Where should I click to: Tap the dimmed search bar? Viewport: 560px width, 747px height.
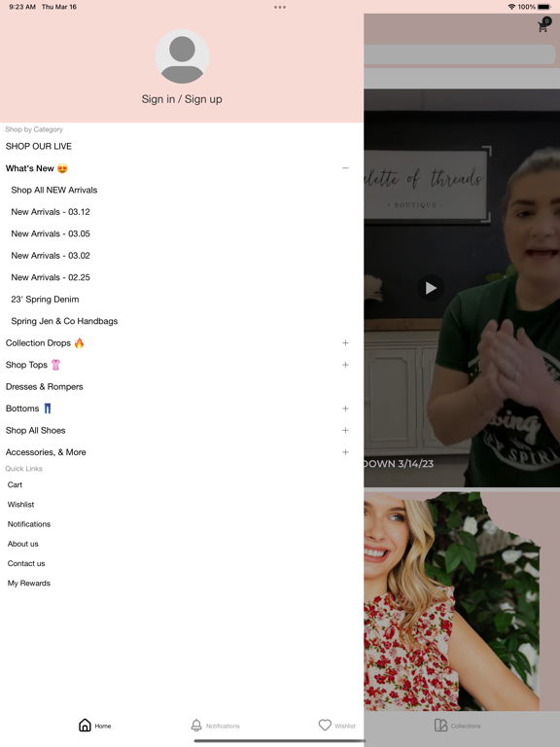click(460, 54)
